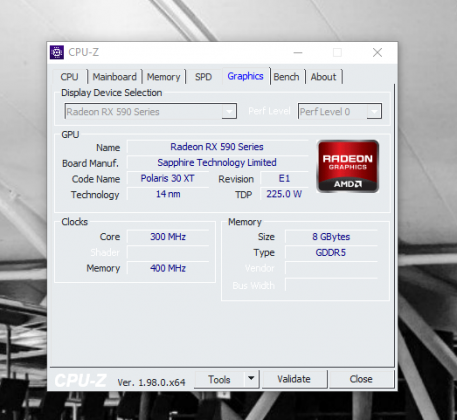Select the Memory tab
457x420 pixels.
click(x=163, y=77)
